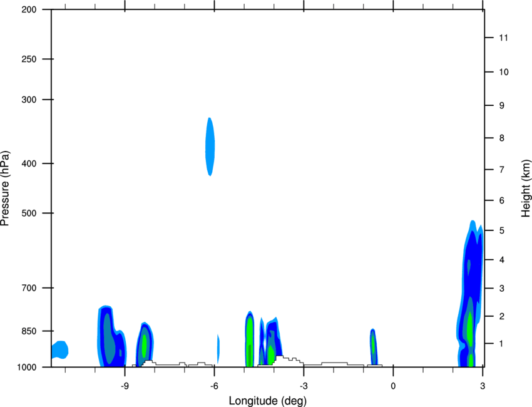Screen dimensions: 532x407
Task: Click the 'Height (km)' axis label
Action: 526,188
